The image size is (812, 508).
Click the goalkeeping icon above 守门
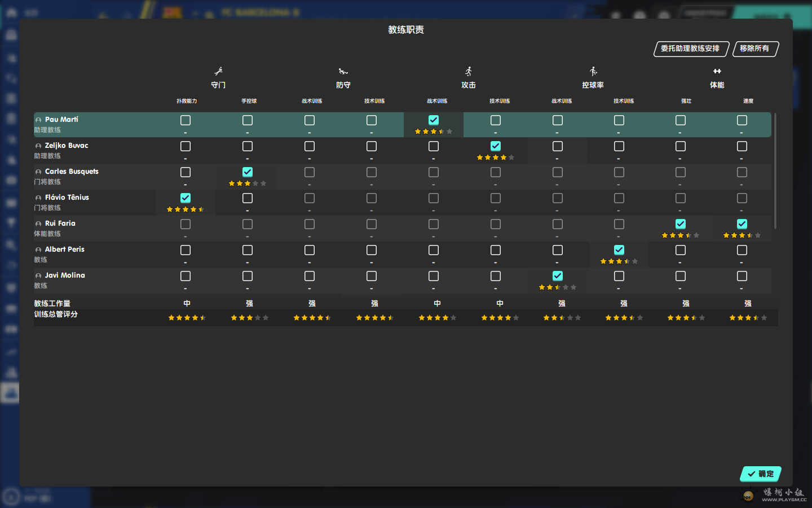(218, 71)
